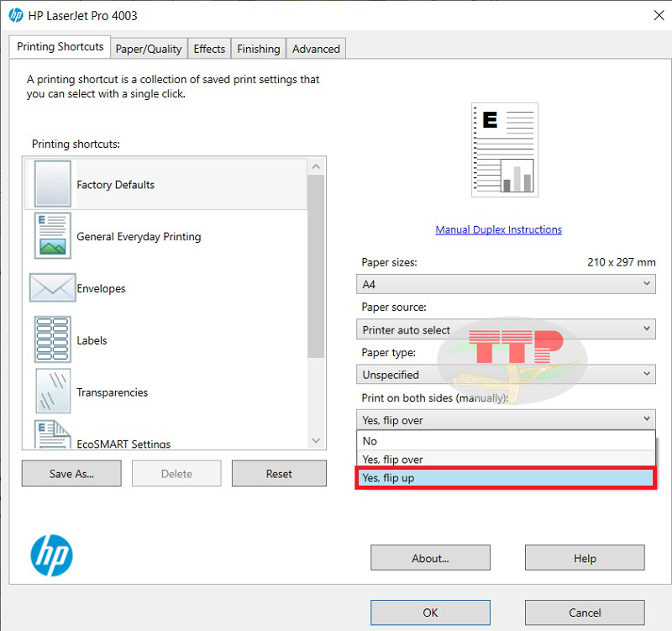Screen dimensions: 672x631
Task: Reset the printing shortcut settings
Action: [x=279, y=473]
